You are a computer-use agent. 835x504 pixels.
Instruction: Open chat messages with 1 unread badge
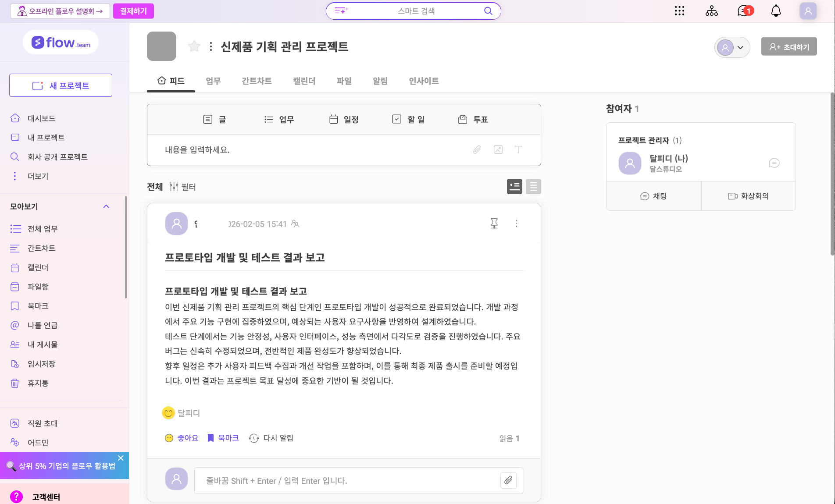(x=745, y=11)
